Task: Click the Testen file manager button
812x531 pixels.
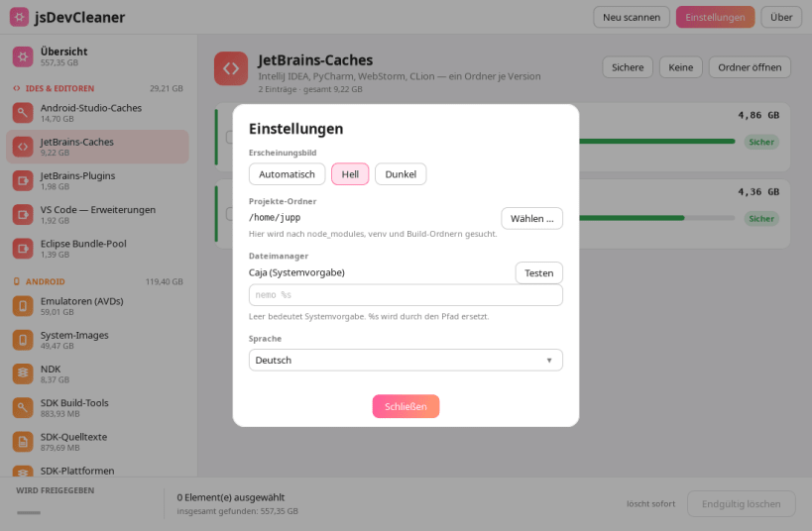Action: [539, 272]
